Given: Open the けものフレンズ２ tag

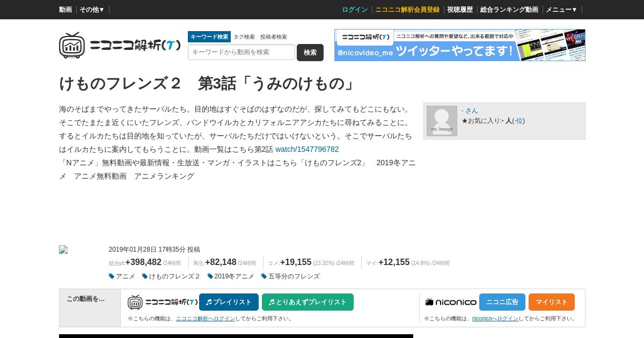Looking at the screenshot, I should tap(175, 276).
